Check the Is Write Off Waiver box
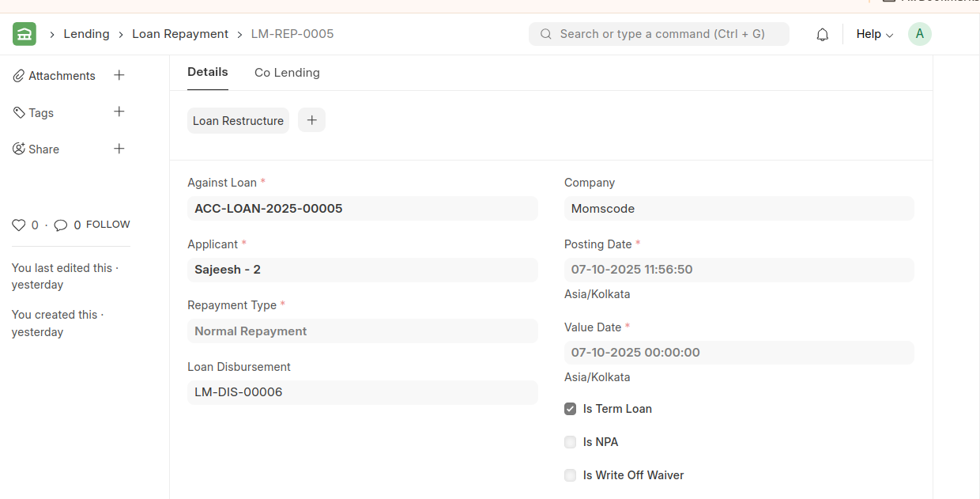 click(x=570, y=475)
